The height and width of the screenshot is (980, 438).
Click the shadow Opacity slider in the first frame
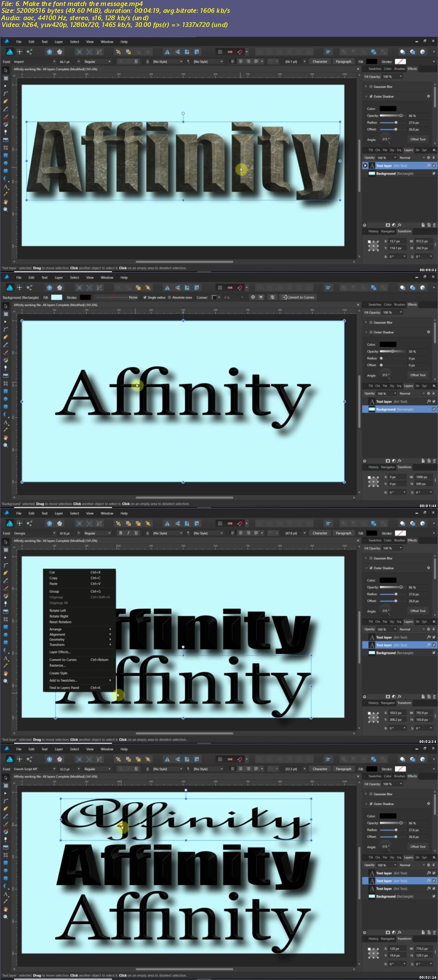[392, 116]
